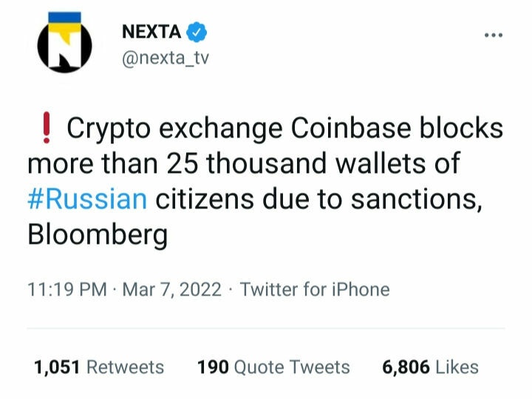The width and height of the screenshot is (532, 399).
Task: View the 1,051 Retweets list
Action: [x=99, y=367]
